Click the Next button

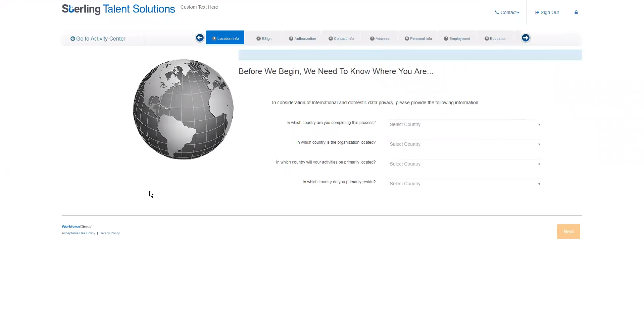568,232
